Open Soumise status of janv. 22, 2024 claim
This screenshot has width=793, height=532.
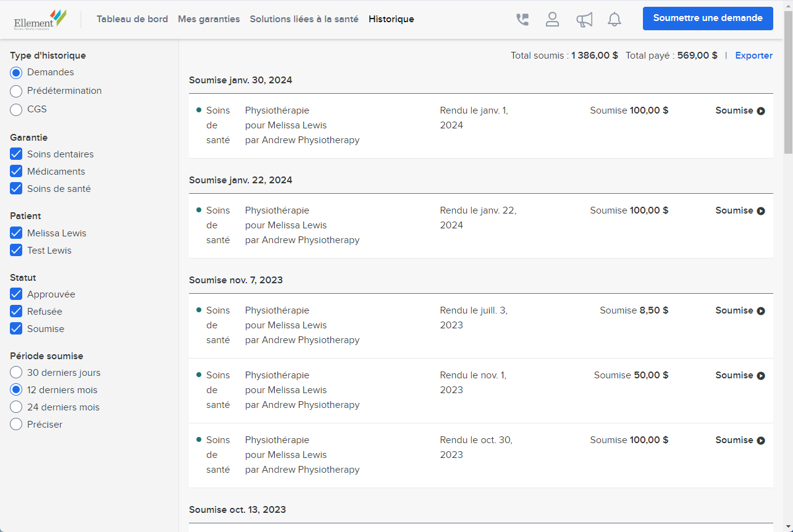734,210
